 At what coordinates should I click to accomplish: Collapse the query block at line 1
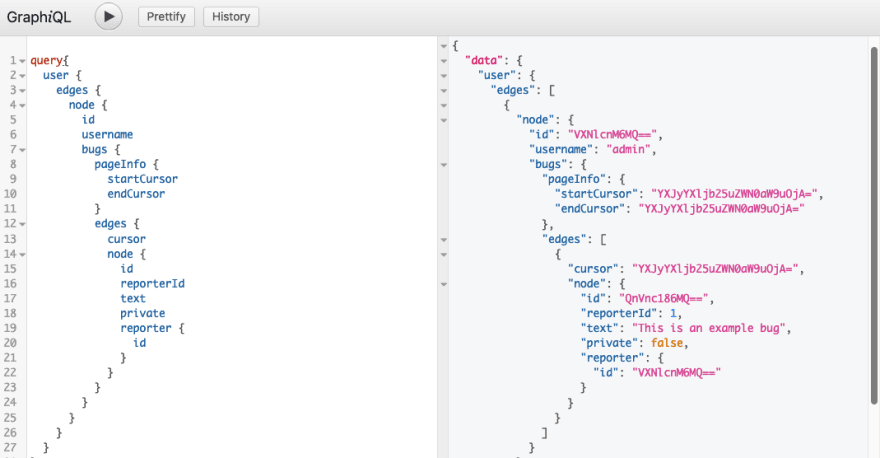[x=22, y=61]
